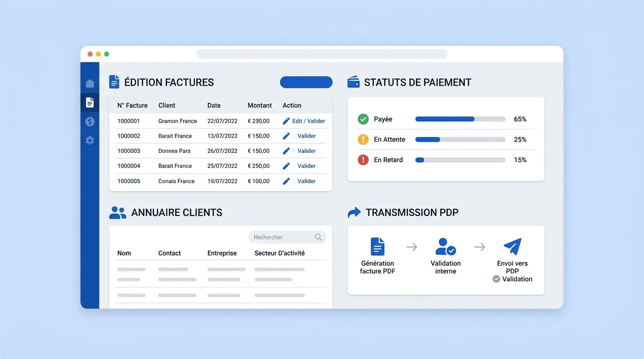Click the Payée progress bar

coord(460,119)
